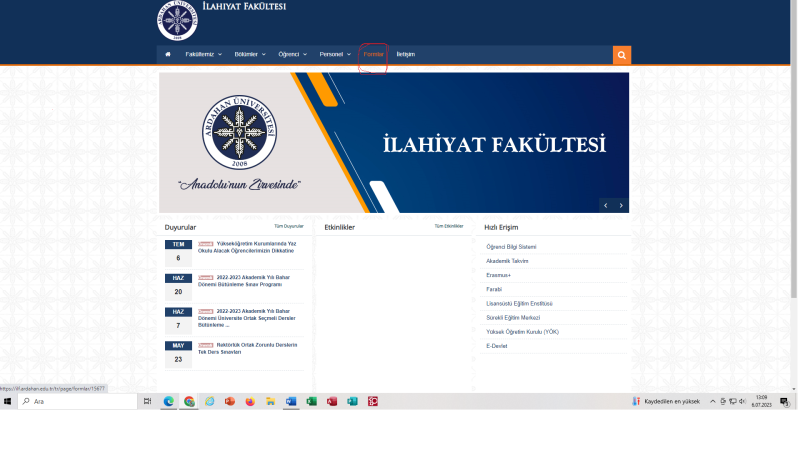Open the Farabi quick link
The height and width of the screenshot is (450, 800).
click(x=494, y=289)
